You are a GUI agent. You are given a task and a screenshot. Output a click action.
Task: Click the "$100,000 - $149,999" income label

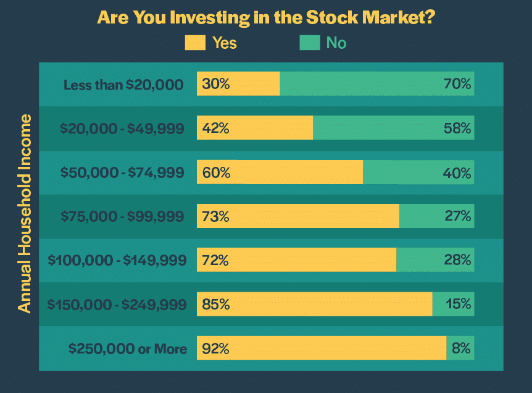point(117,261)
